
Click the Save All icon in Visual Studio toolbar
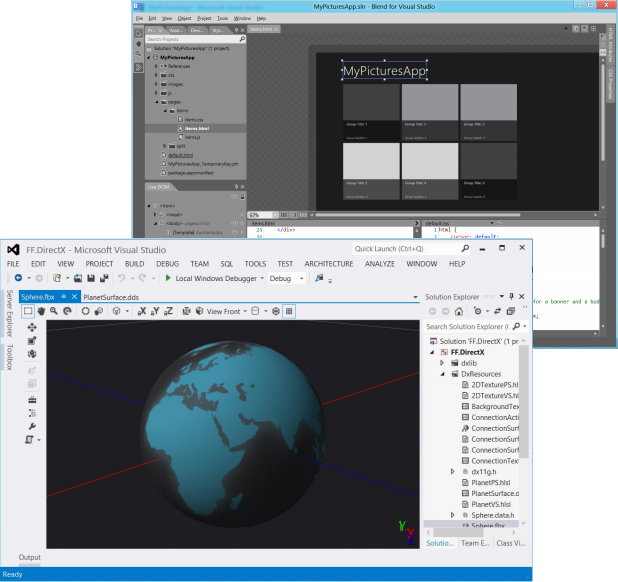[x=104, y=278]
